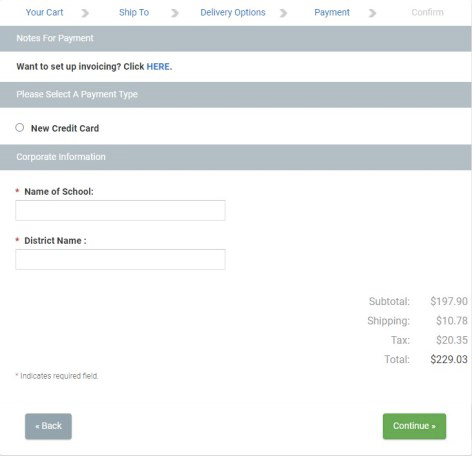Viewport: 472px width, 456px height.
Task: Select the Payment step in breadcrumb
Action: [332, 13]
